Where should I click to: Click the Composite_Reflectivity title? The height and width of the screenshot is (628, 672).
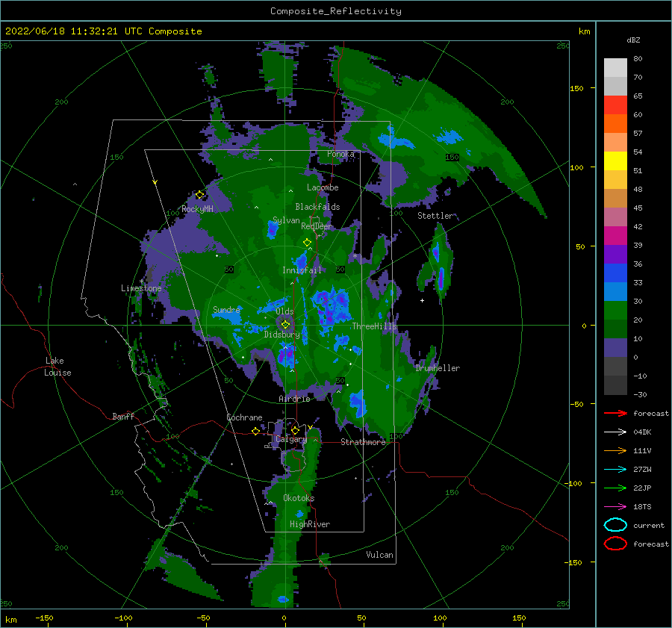[x=336, y=11]
